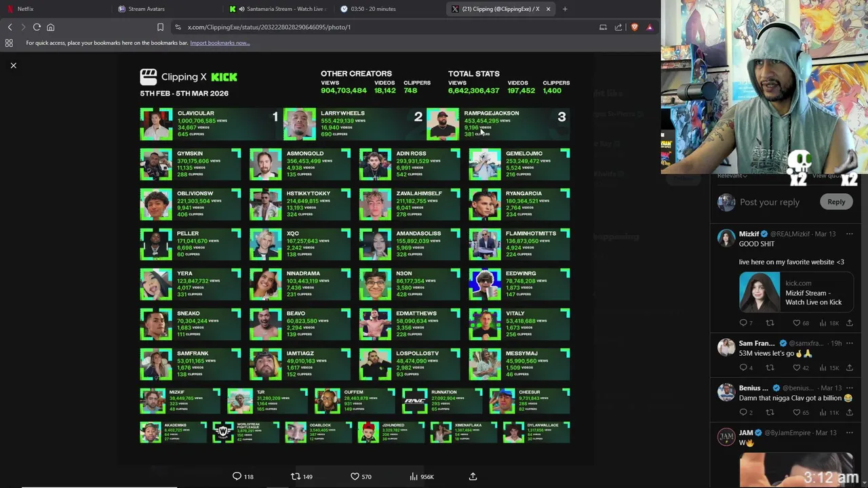Viewport: 868px width, 488px height.
Task: Click the Clipping X KICK logo
Action: coord(189,77)
